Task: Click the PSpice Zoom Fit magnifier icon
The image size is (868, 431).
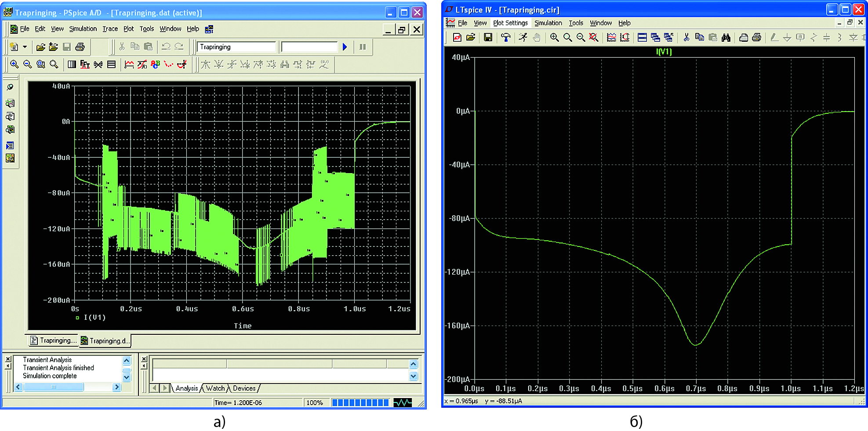Action: 54,65
